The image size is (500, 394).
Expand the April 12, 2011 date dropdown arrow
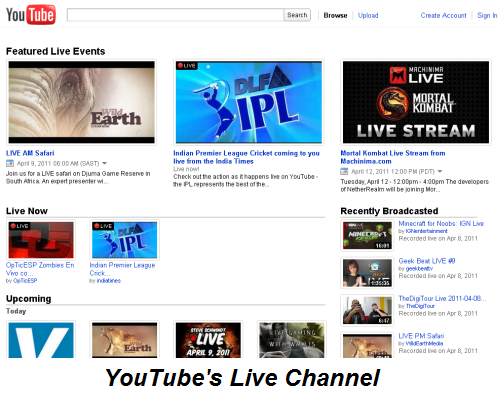click(440, 171)
